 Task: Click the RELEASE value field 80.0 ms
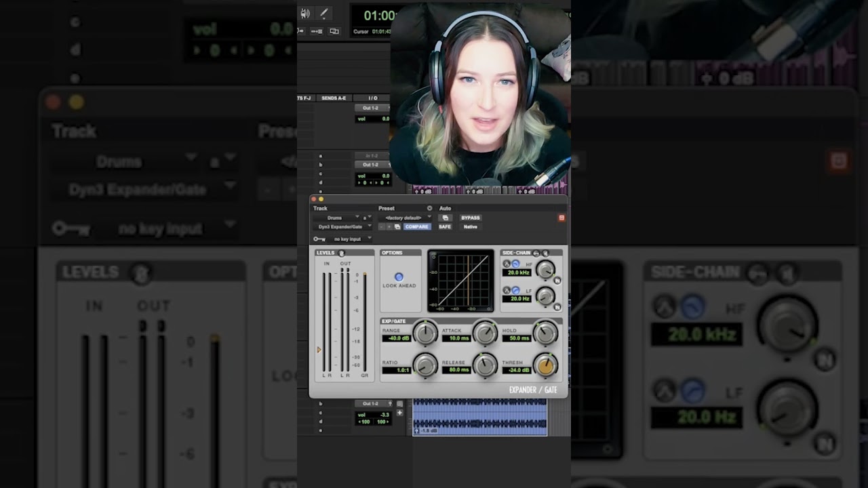(x=456, y=371)
